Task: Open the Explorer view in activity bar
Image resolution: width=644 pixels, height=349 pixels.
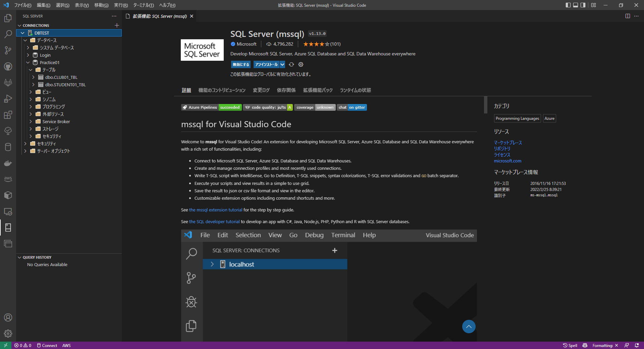Action: pos(8,18)
